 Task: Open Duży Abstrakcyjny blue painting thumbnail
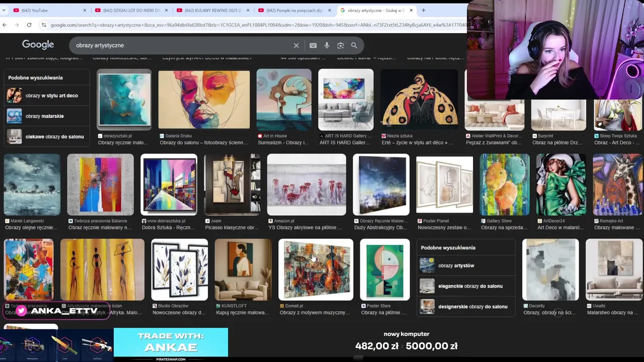[x=381, y=185]
